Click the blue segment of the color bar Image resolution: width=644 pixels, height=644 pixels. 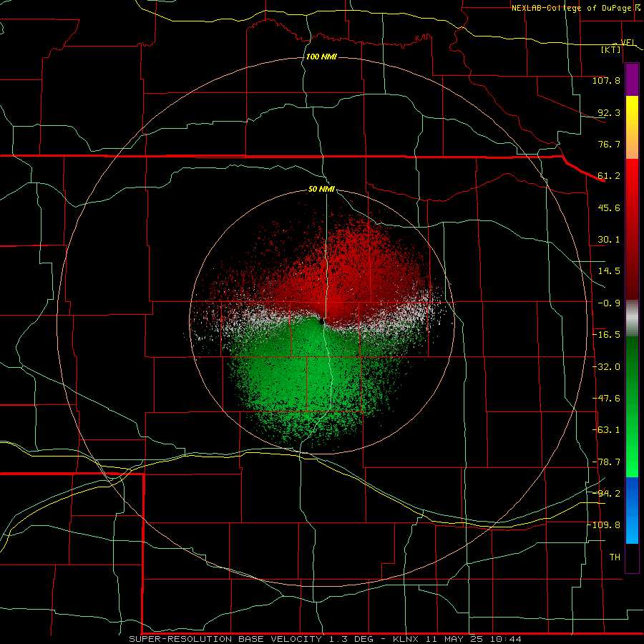(x=632, y=510)
